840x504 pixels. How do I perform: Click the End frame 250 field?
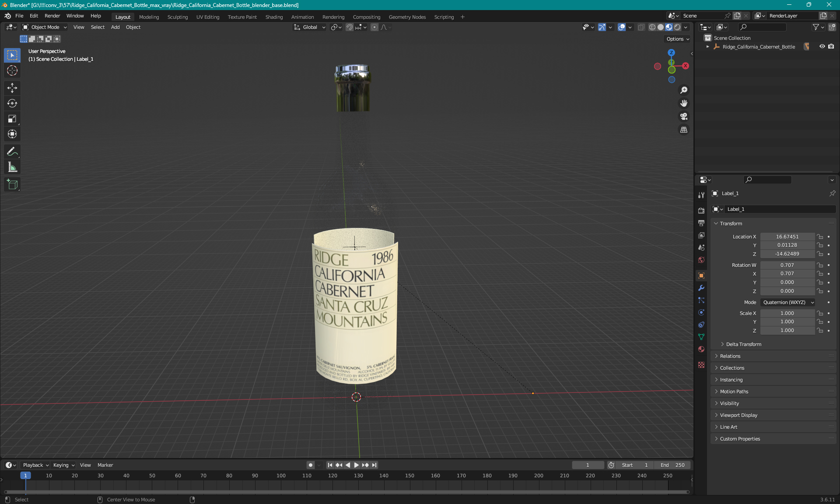point(672,465)
